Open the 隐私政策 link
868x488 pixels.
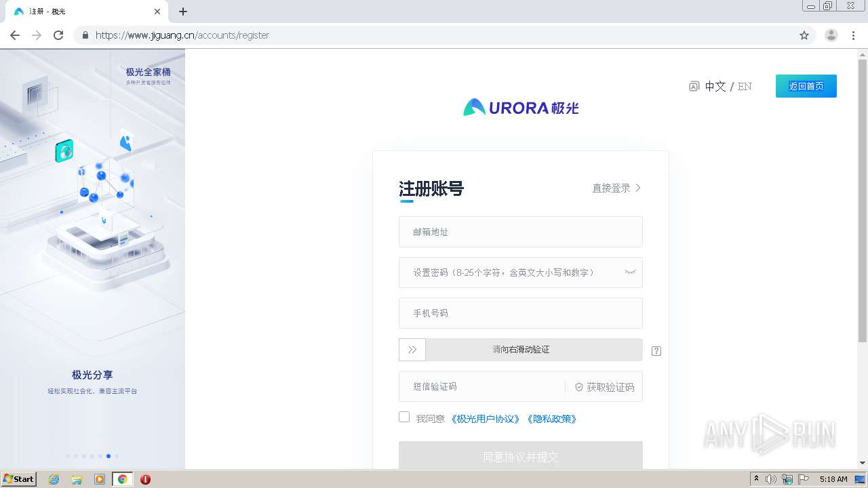point(552,419)
